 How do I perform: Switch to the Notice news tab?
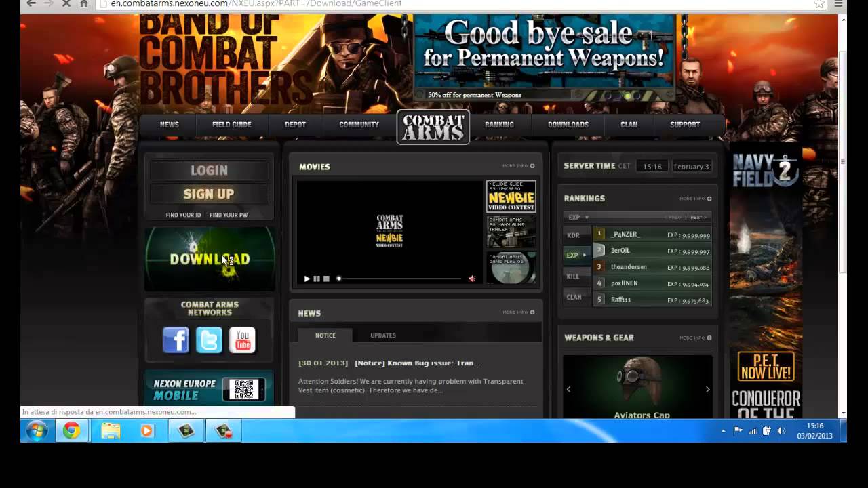click(325, 335)
